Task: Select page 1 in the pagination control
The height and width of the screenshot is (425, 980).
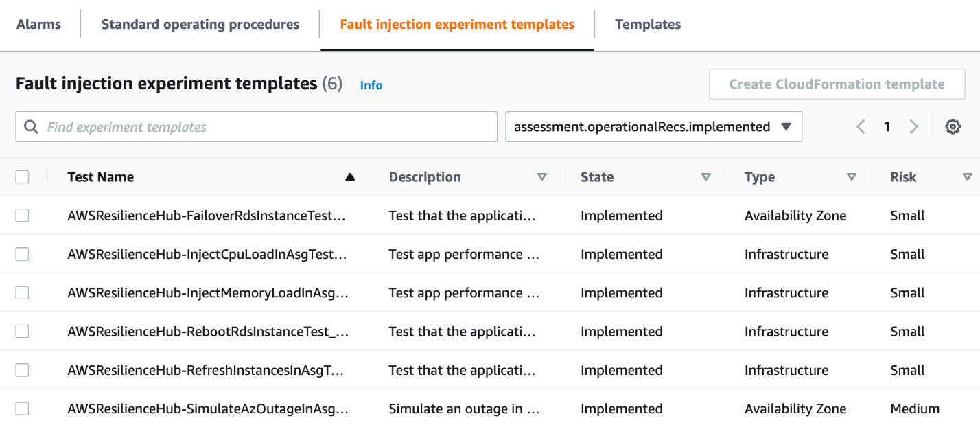Action: (887, 126)
